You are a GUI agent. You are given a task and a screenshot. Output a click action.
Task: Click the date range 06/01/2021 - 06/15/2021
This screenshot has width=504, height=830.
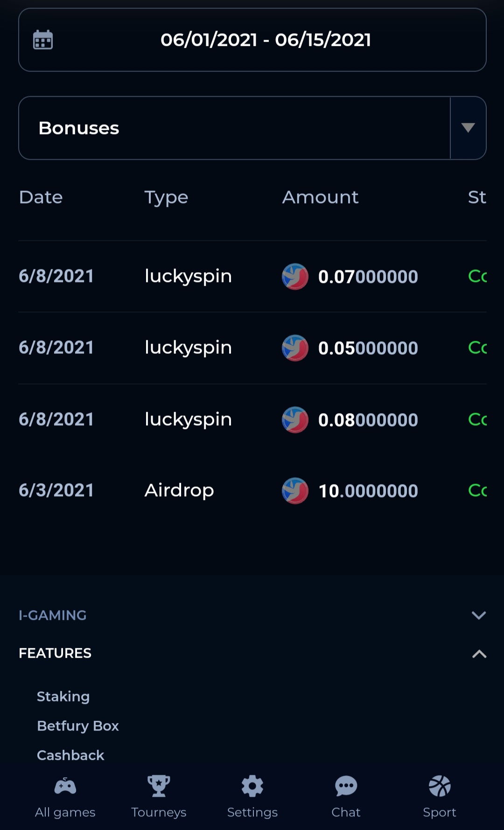(x=266, y=40)
